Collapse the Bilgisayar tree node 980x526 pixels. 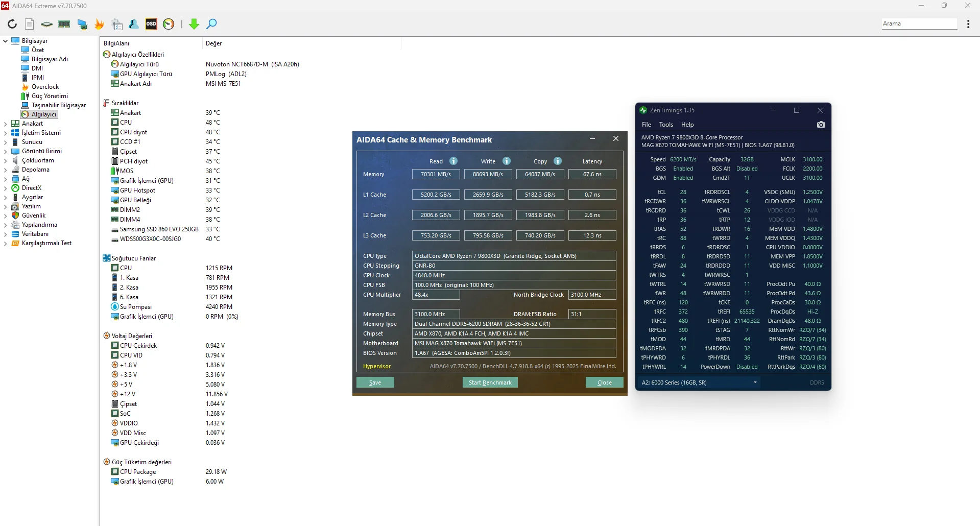(x=6, y=41)
